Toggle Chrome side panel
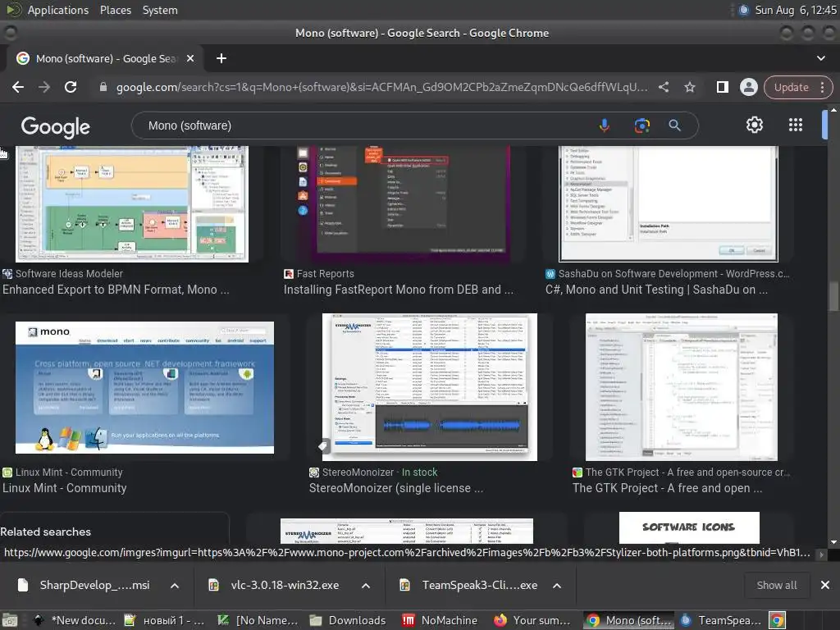 pyautogui.click(x=722, y=87)
